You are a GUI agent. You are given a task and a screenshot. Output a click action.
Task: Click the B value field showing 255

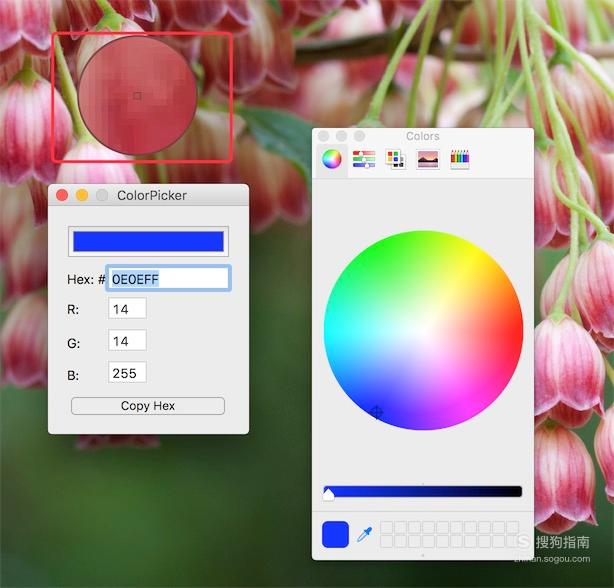(x=127, y=372)
